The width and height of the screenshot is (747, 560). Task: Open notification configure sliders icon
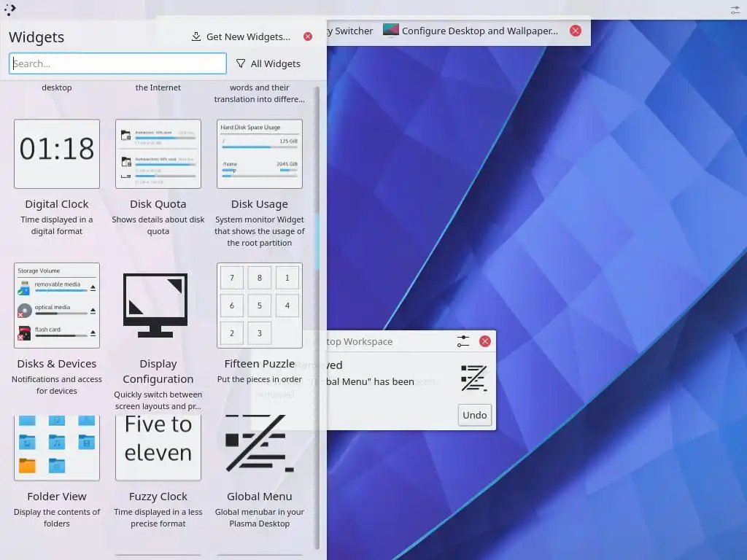tap(463, 341)
